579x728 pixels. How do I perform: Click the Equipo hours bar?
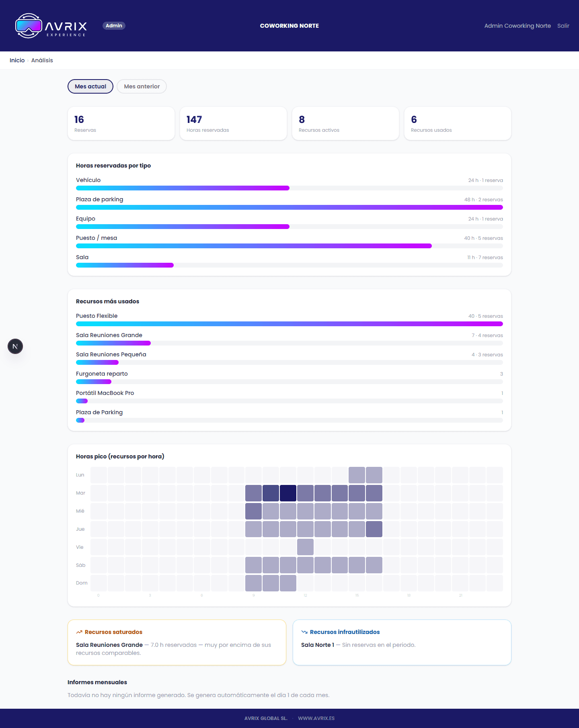(x=289, y=227)
